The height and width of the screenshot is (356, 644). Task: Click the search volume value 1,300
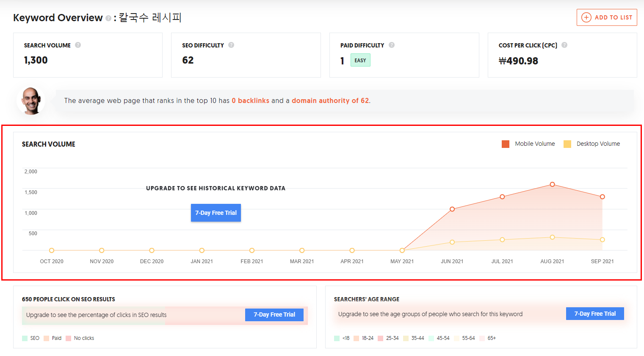coord(36,60)
